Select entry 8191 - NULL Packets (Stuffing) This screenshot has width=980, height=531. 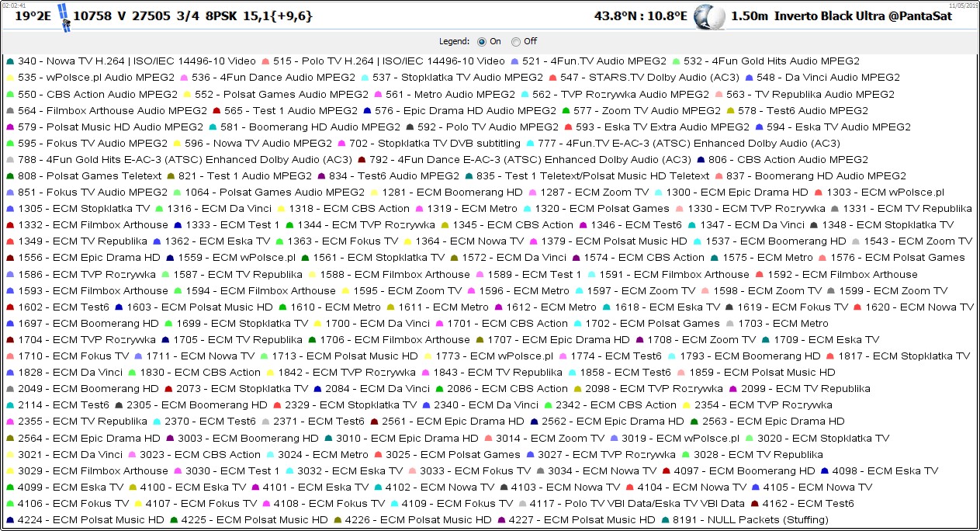[x=750, y=520]
